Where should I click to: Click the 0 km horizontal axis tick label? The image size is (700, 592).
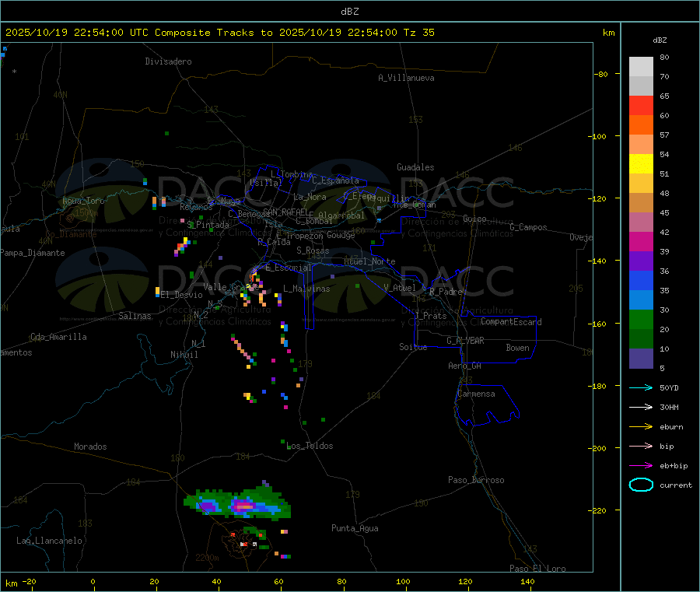point(93,581)
